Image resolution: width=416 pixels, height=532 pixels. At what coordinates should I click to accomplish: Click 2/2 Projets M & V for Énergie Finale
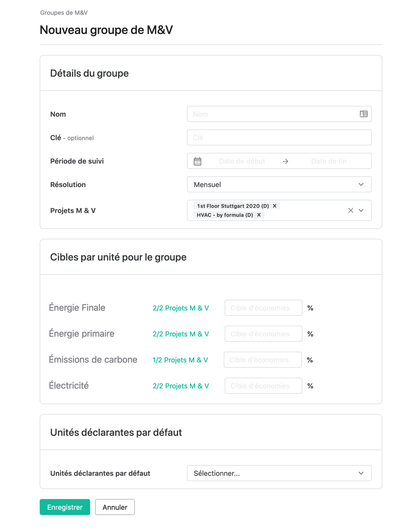181,308
